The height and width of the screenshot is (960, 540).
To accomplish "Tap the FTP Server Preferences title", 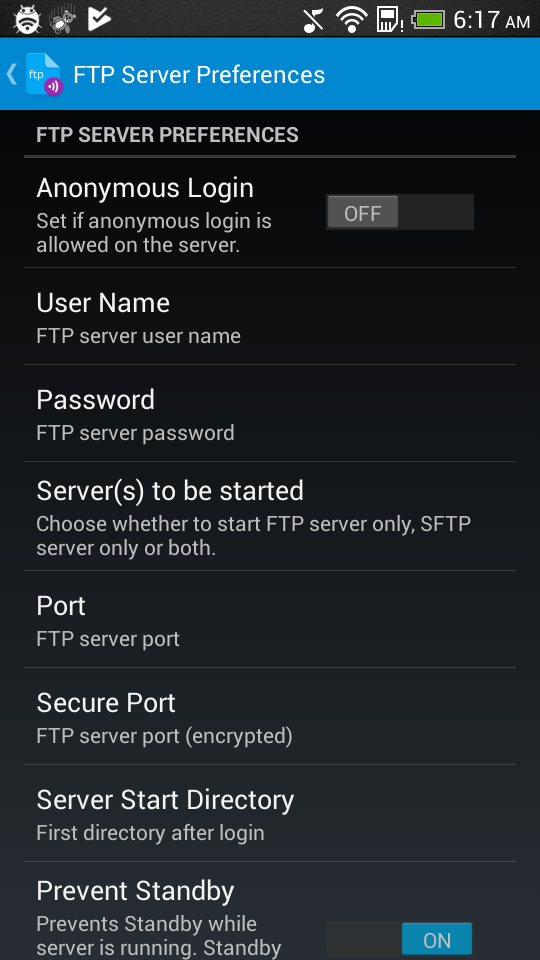I will click(199, 75).
